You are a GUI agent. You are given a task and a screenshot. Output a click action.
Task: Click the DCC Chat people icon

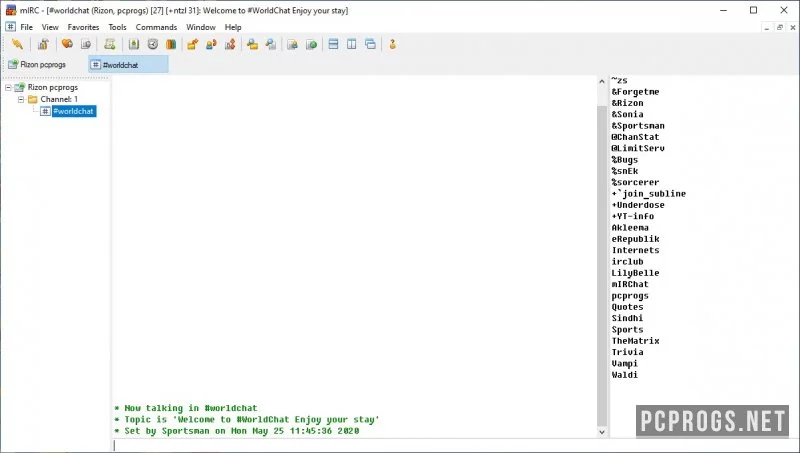(x=211, y=44)
